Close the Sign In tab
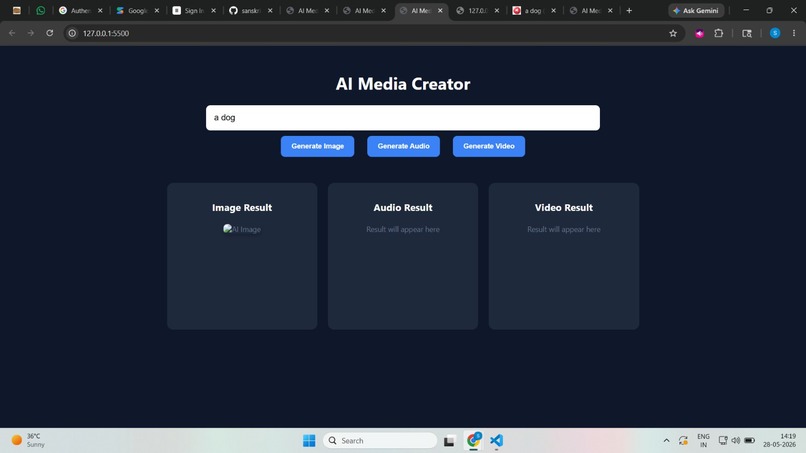806x453 pixels. click(x=213, y=10)
